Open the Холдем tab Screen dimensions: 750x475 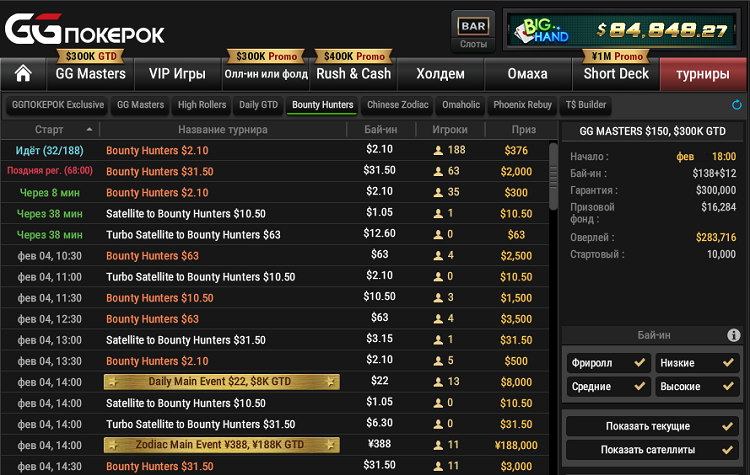pos(441,74)
